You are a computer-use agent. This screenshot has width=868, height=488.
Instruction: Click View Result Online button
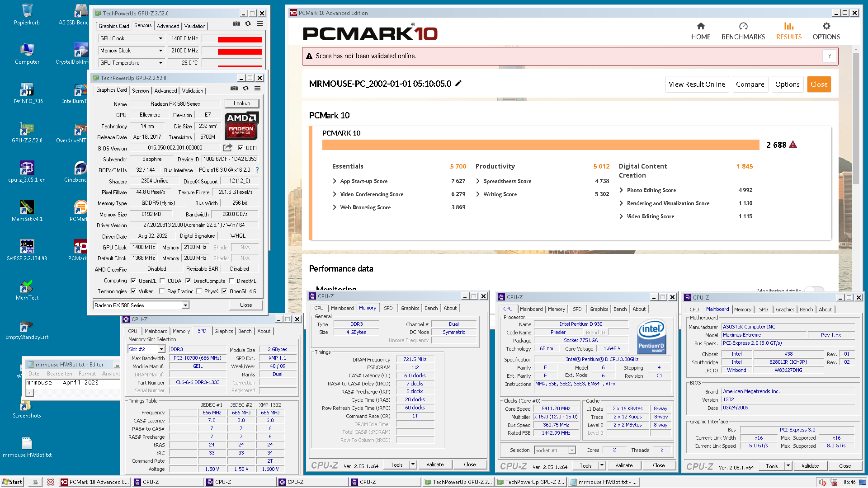697,84
